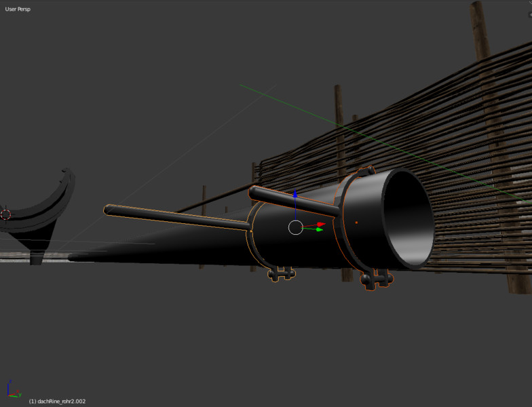Click the 3D cursor at the left edge
The image size is (532, 407).
6,214
